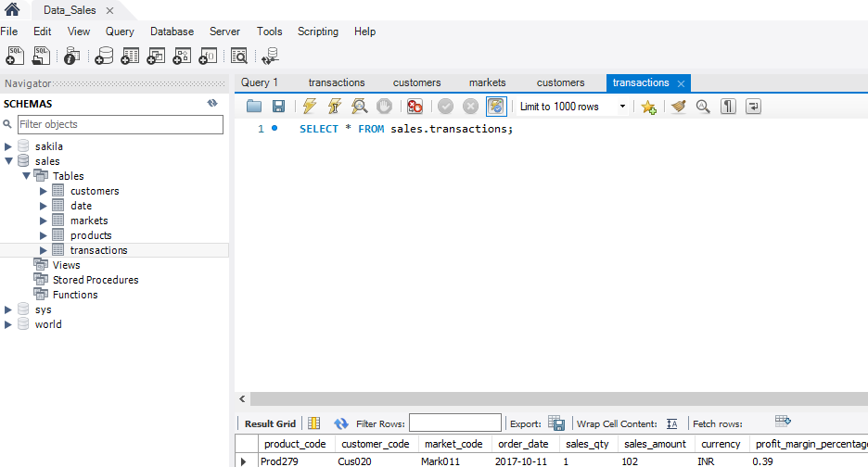
Task: Search table data icon in main toolbar
Action: pos(239,56)
